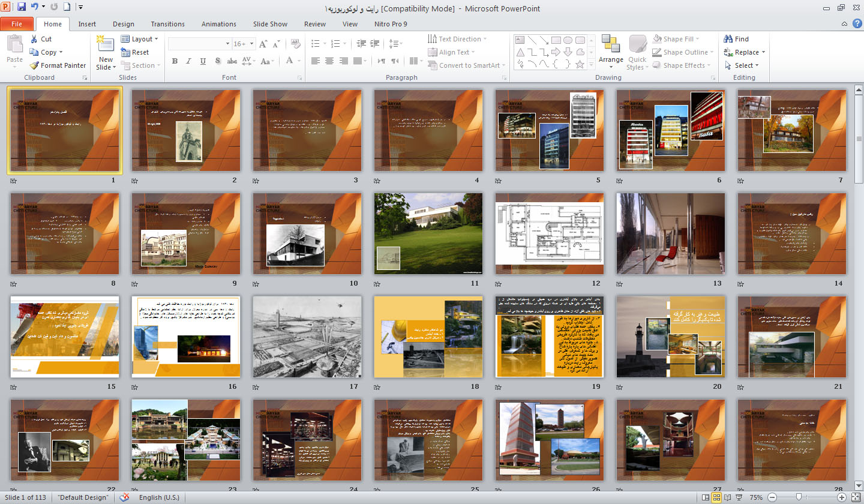This screenshot has height=504, width=864.
Task: Start Slide Show from status bar icon
Action: click(x=739, y=497)
